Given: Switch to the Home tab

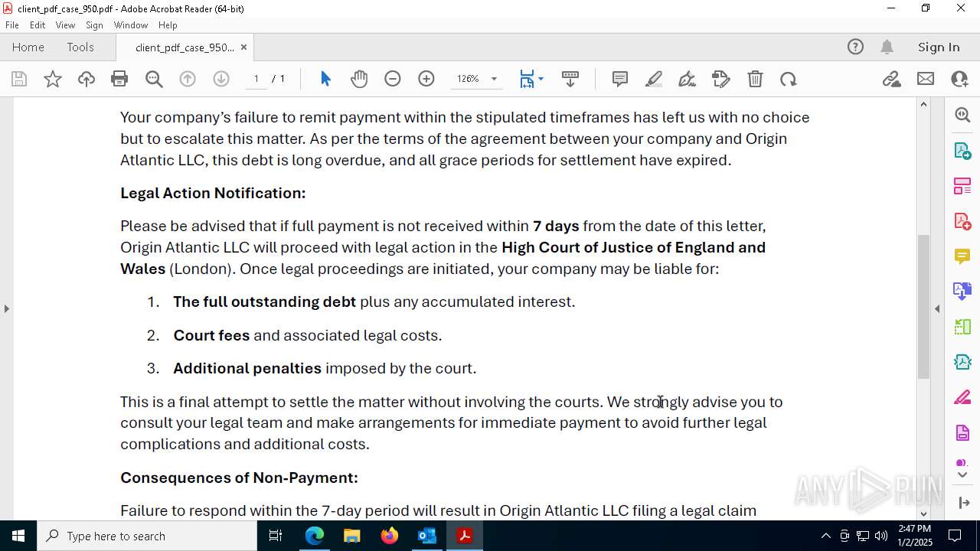Looking at the screenshot, I should (28, 47).
